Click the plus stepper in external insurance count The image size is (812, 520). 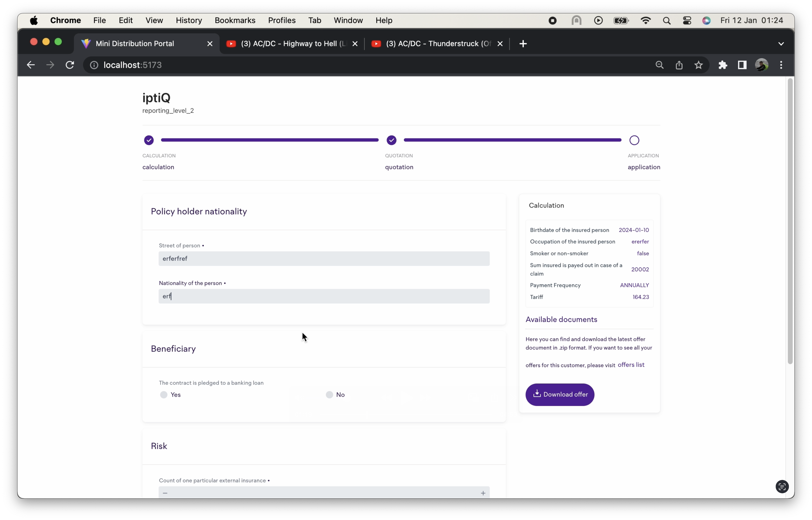[483, 493]
